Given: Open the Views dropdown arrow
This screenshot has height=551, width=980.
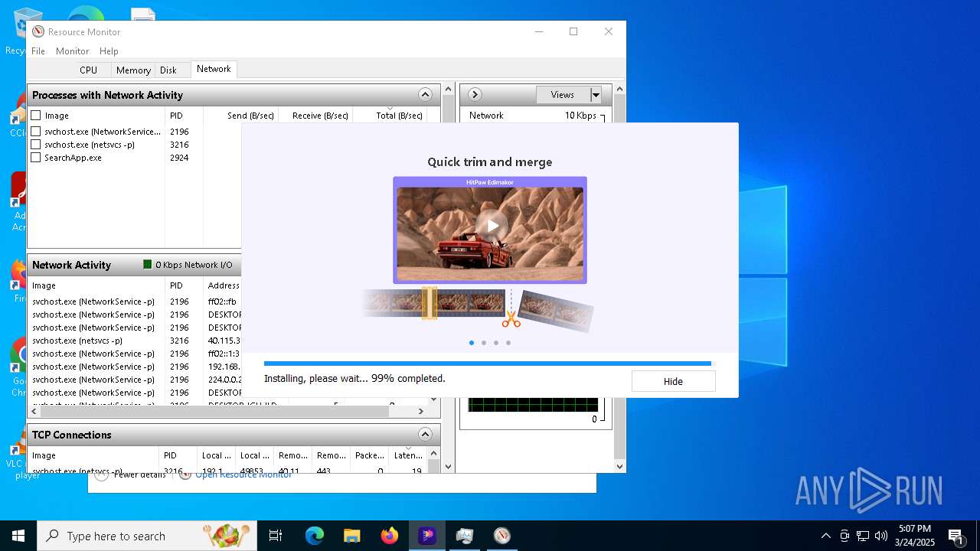Looking at the screenshot, I should click(x=596, y=95).
